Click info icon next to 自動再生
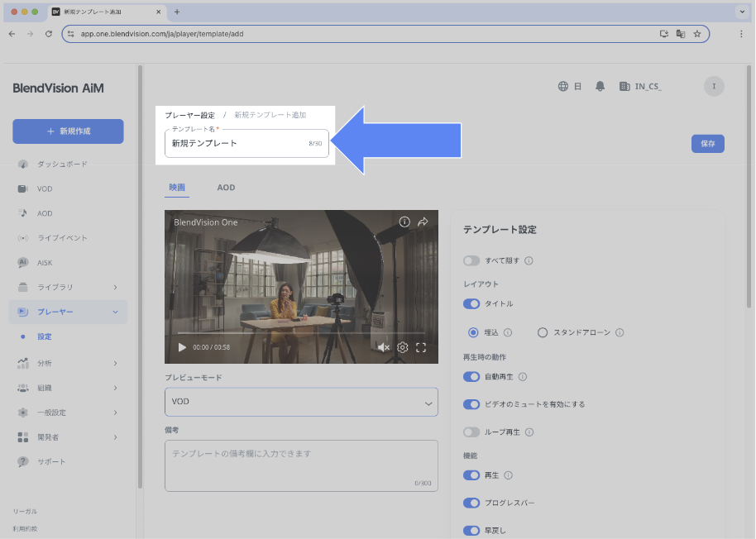 (x=523, y=377)
